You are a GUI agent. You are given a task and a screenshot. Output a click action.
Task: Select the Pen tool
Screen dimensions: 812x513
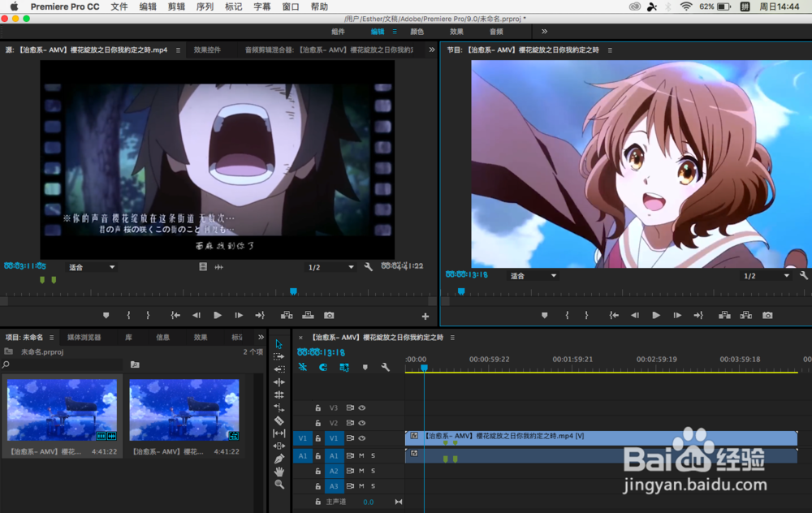pyautogui.click(x=279, y=459)
